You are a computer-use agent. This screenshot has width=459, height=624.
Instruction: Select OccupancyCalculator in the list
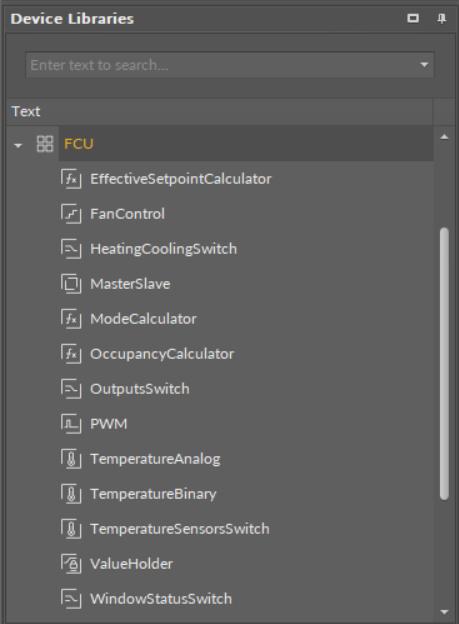[x=162, y=354]
